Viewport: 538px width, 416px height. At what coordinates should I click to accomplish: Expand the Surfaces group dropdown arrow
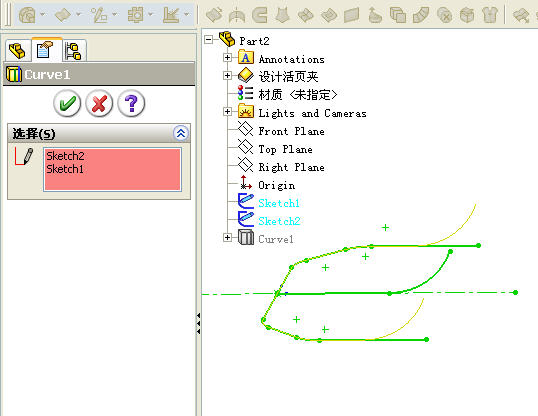click(79, 14)
